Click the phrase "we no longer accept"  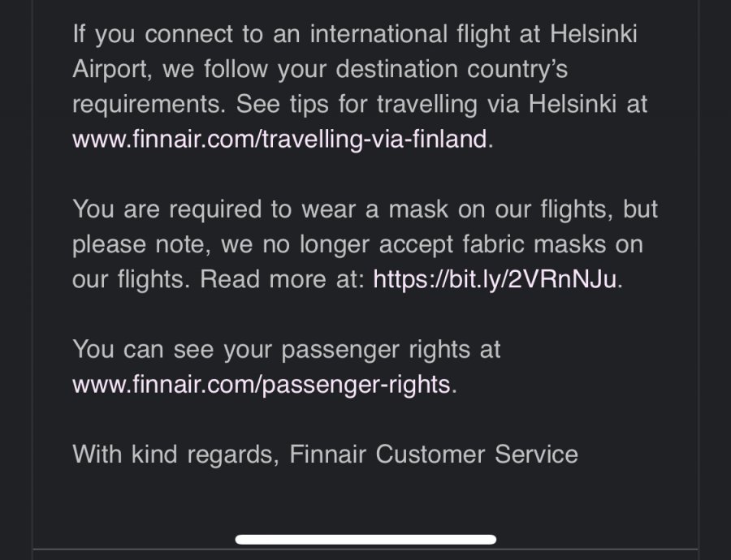[x=317, y=244]
